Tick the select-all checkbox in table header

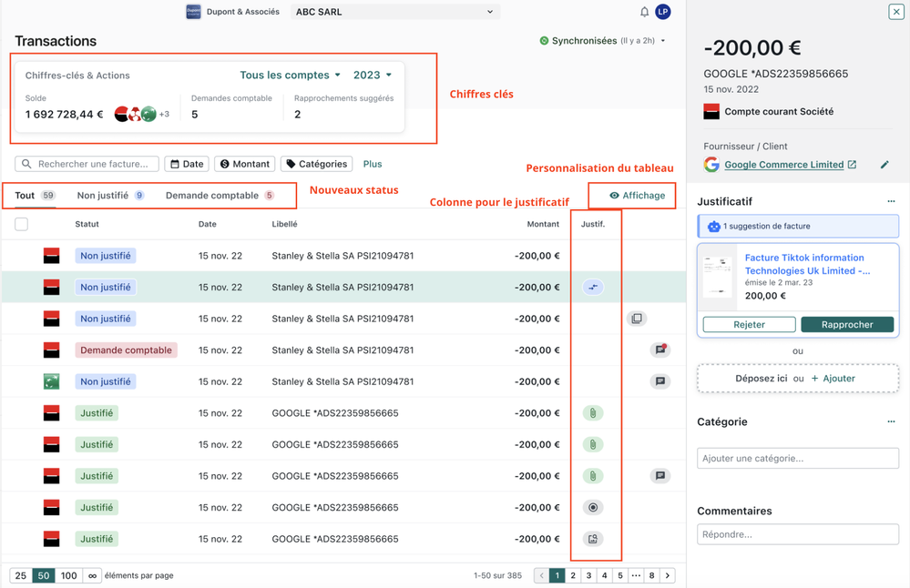22,224
